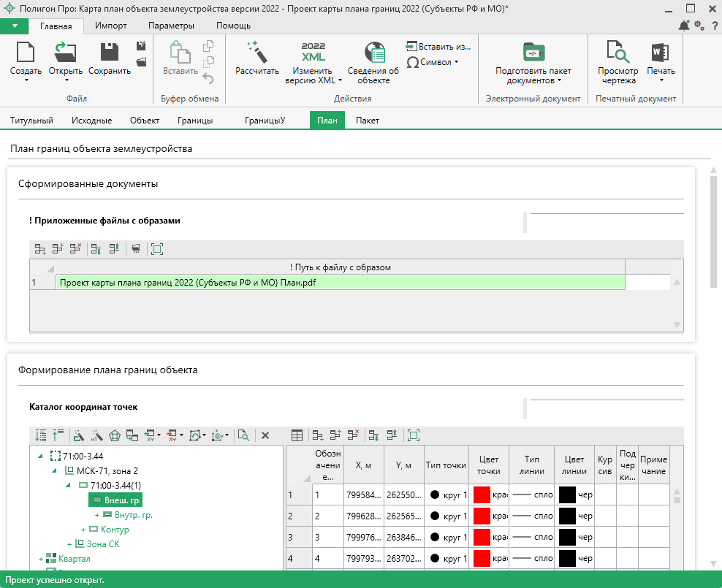The height and width of the screenshot is (588, 722).
Task: Select the Внутр. гр. tree item
Action: point(133,515)
